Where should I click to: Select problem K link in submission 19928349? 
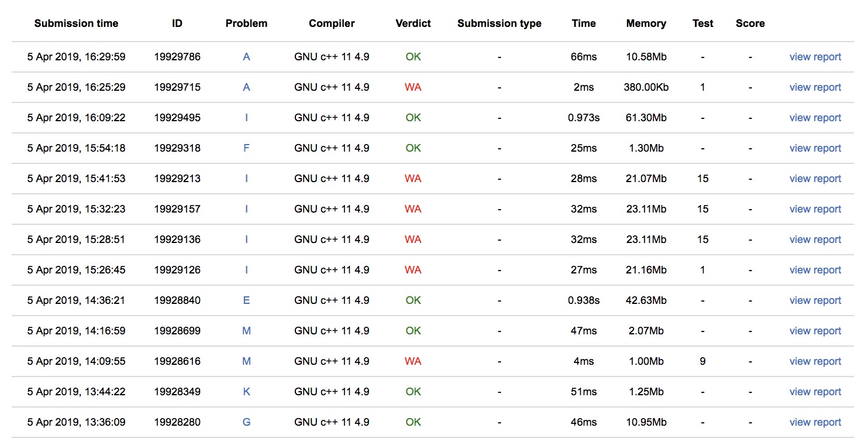[246, 392]
